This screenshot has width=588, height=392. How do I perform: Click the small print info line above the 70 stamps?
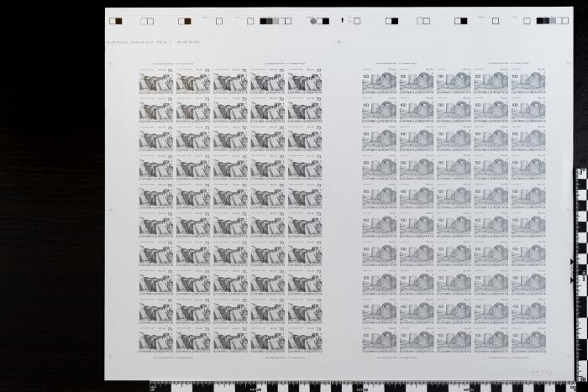tap(154, 42)
